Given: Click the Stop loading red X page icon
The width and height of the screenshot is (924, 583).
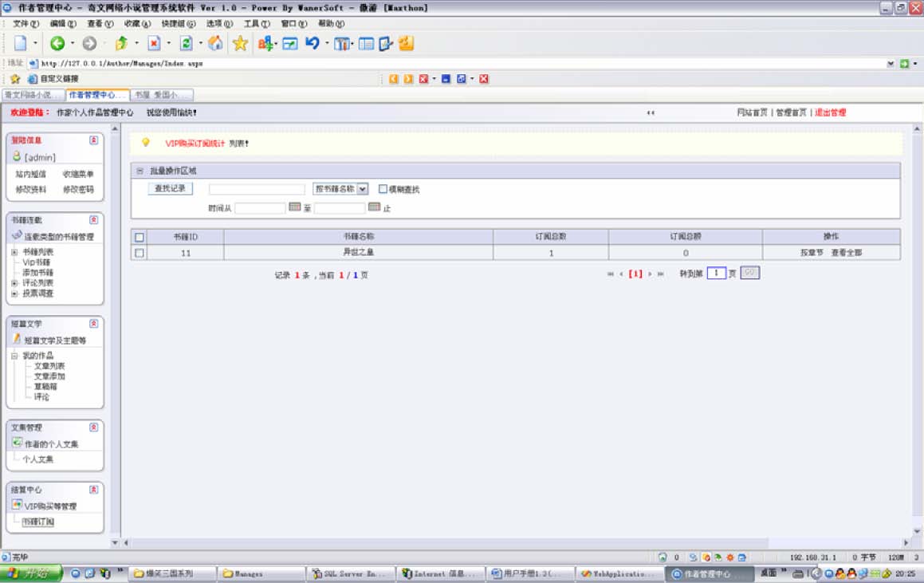Looking at the screenshot, I should tap(154, 43).
